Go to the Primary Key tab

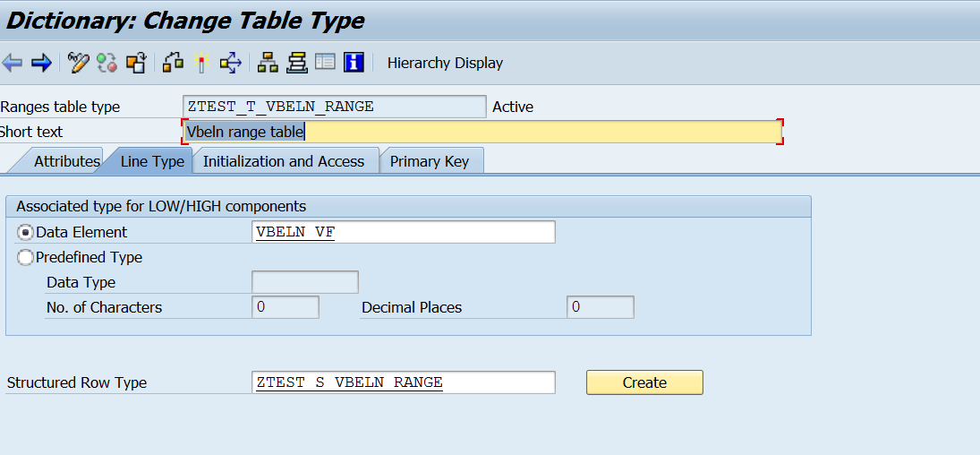(430, 162)
